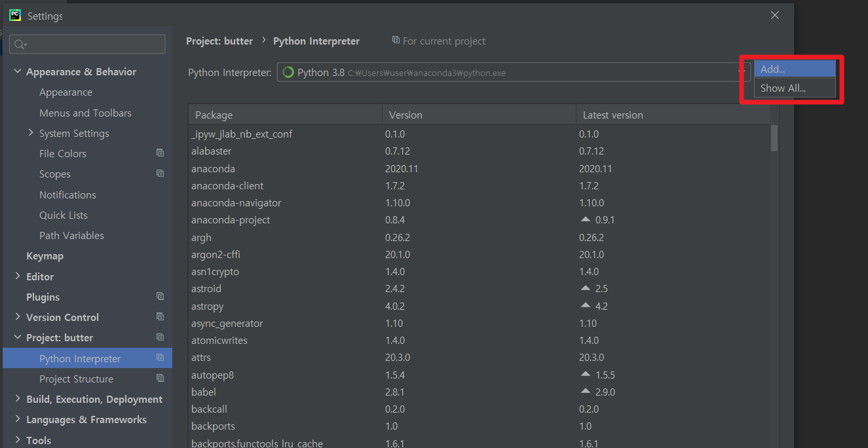This screenshot has height=448, width=868.
Task: Open Menus and Toolbars settings
Action: (85, 113)
